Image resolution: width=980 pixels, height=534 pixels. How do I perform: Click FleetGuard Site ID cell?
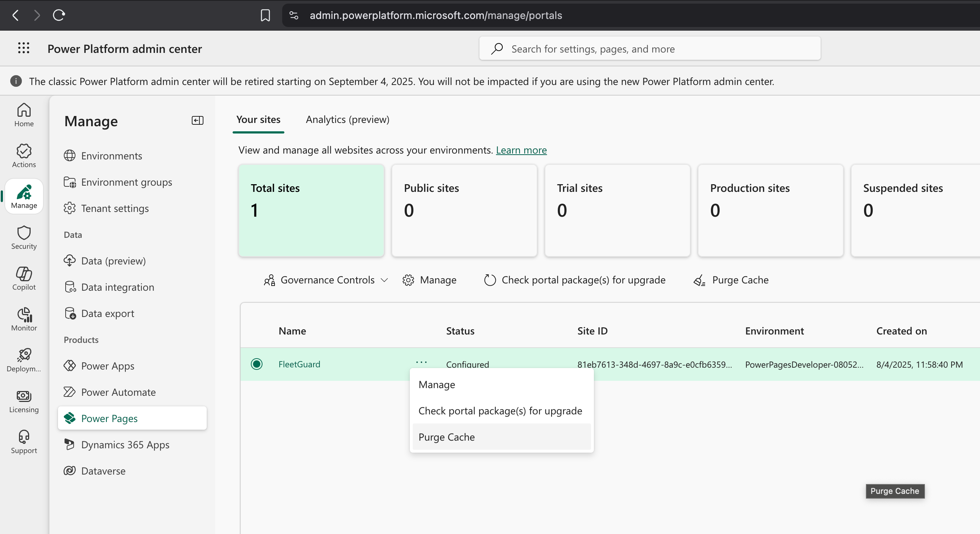coord(654,364)
